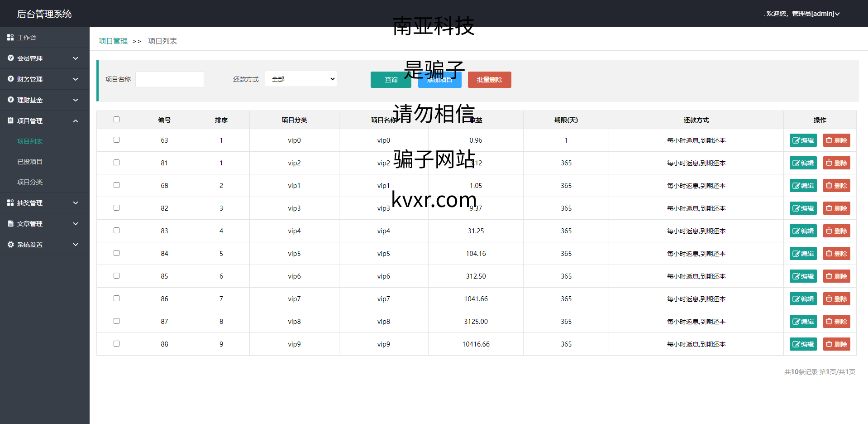Check the box for project 87
868x424 pixels.
tap(116, 321)
